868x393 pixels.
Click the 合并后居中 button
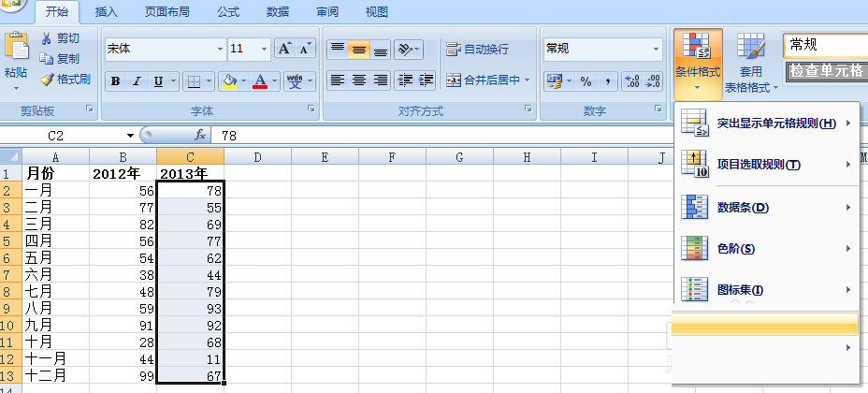point(488,80)
